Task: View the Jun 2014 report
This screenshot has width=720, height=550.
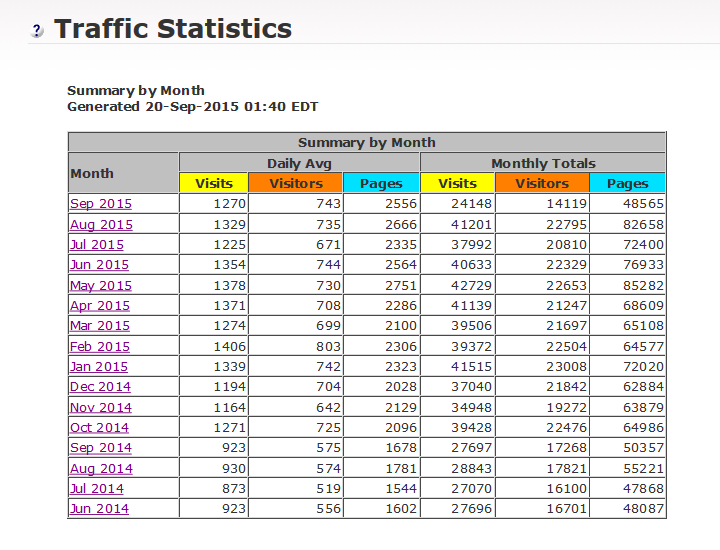Action: click(99, 509)
